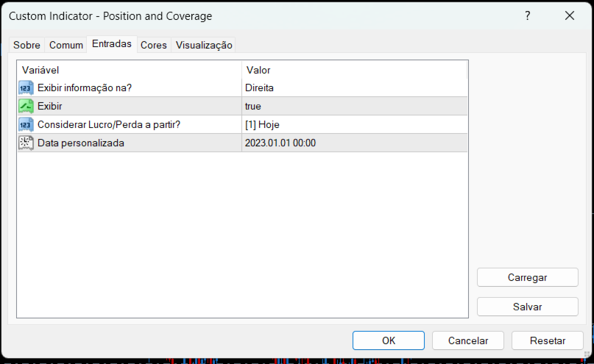Open the Direita value dropdown
This screenshot has height=364, width=594.
[x=354, y=88]
